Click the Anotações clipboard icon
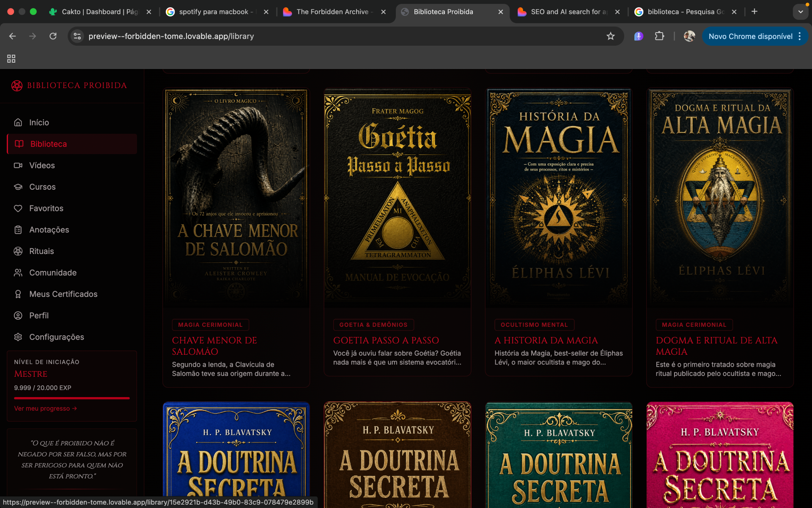This screenshot has width=812, height=508. point(18,230)
